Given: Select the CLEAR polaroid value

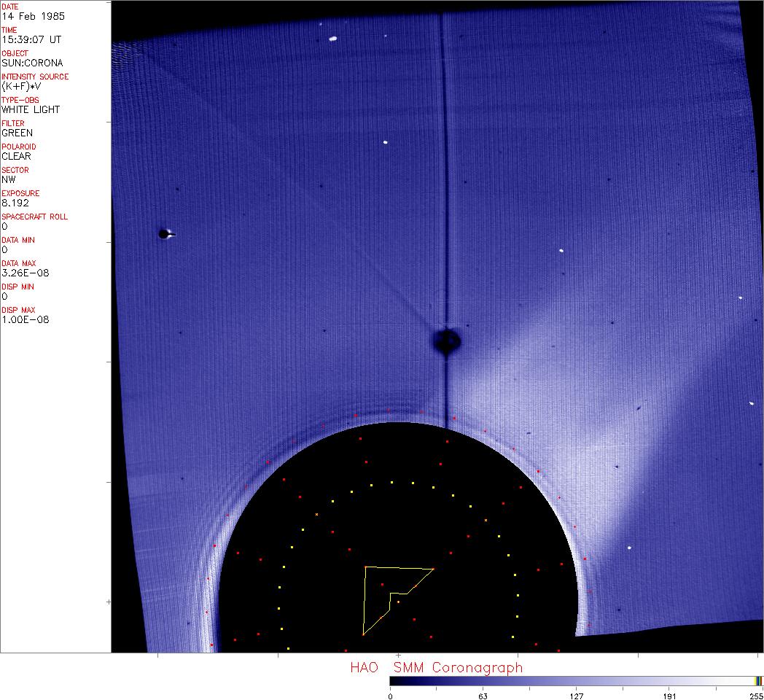Looking at the screenshot, I should pos(17,157).
